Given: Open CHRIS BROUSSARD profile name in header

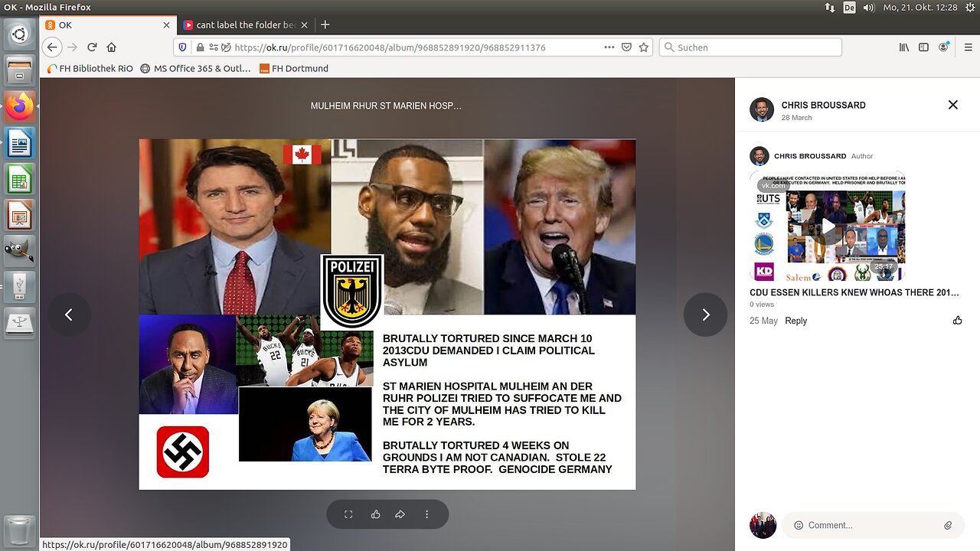Looking at the screenshot, I should pos(823,105).
